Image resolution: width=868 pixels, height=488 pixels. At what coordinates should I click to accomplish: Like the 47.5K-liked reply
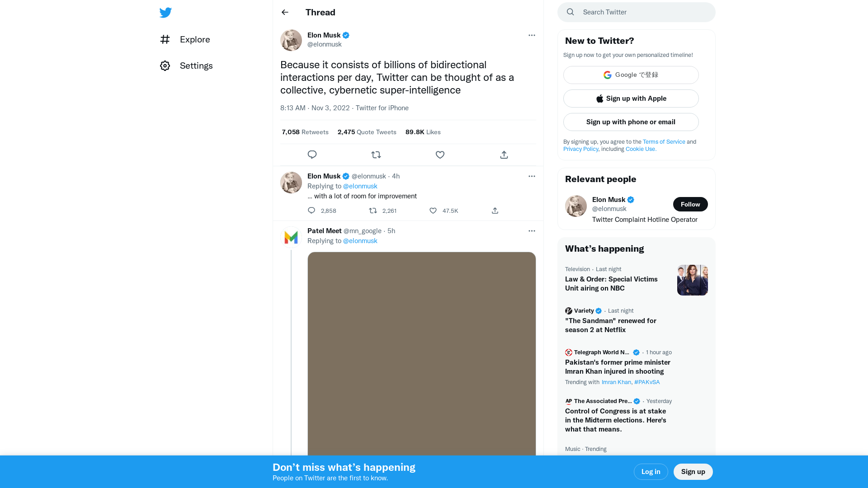(433, 211)
